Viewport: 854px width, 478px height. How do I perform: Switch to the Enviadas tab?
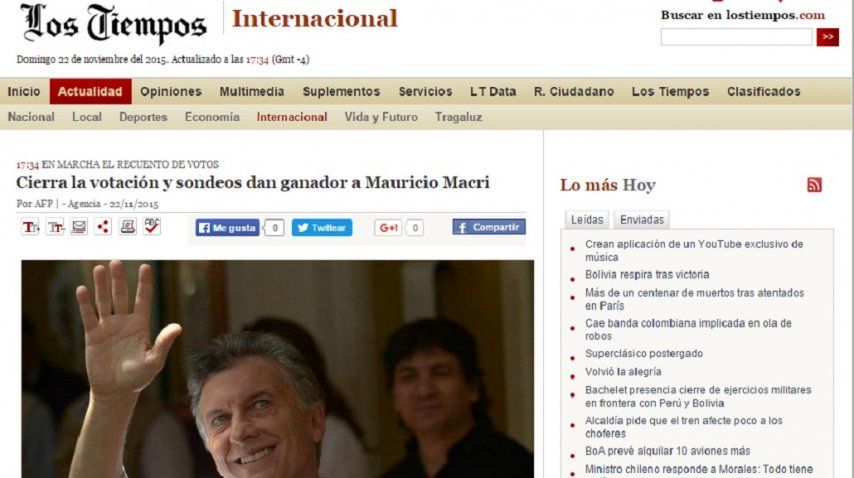tap(642, 219)
